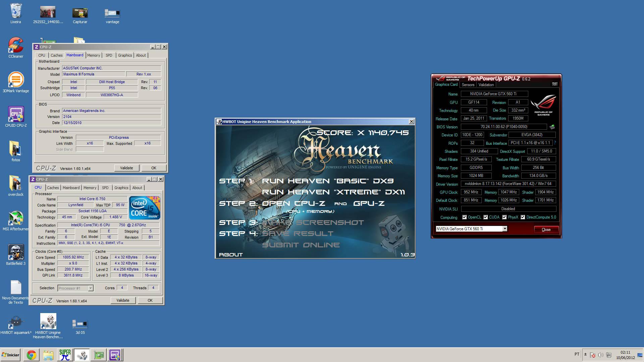Open file explorer taskbar icon
Image resolution: width=644 pixels, height=362 pixels.
click(48, 355)
